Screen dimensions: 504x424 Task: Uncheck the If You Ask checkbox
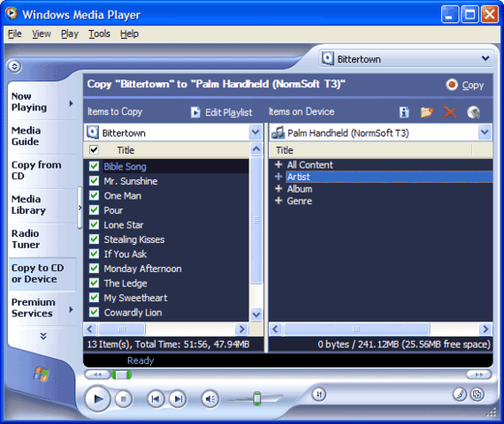[94, 254]
